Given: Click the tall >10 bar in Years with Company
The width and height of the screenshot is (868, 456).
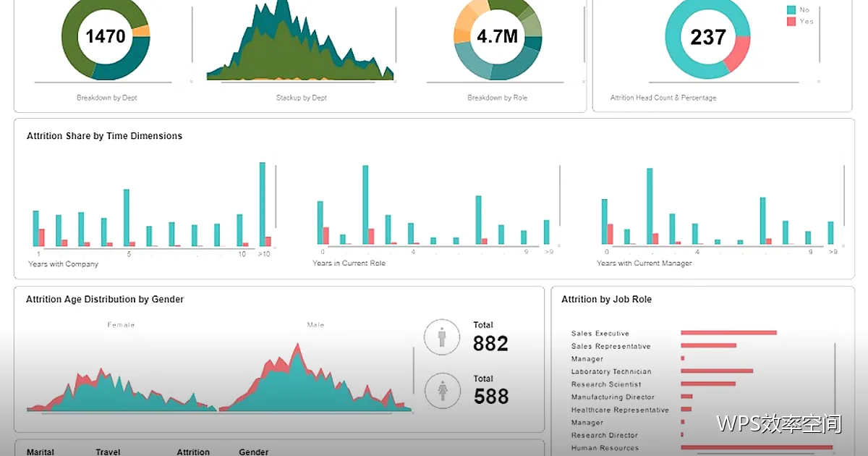Looking at the screenshot, I should click(x=262, y=204).
